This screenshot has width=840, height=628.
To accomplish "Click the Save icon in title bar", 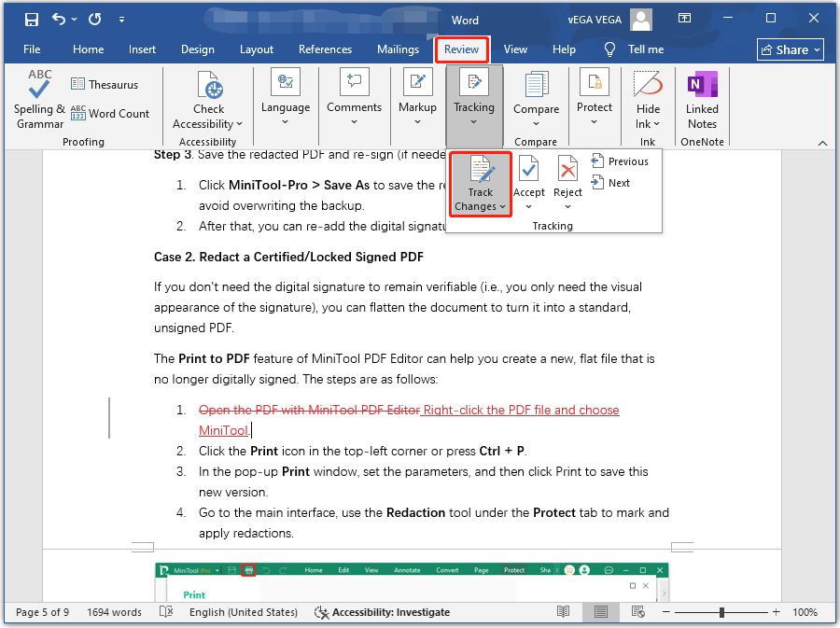I will coord(32,20).
